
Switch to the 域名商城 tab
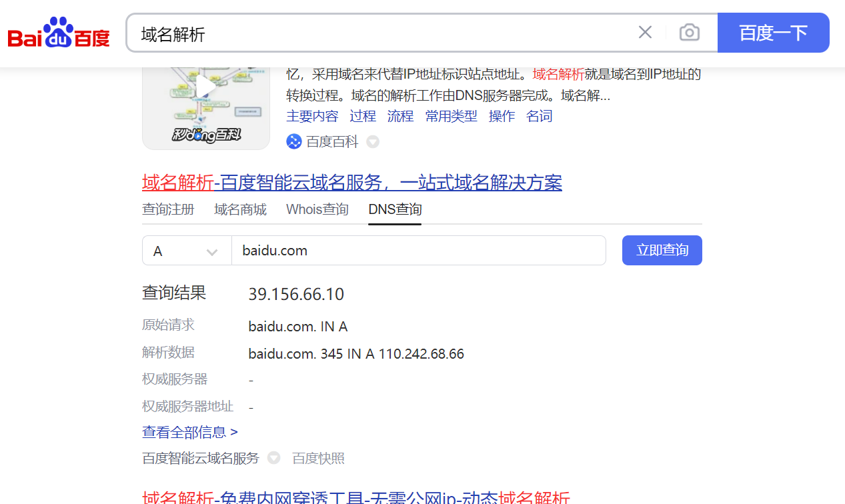click(240, 209)
